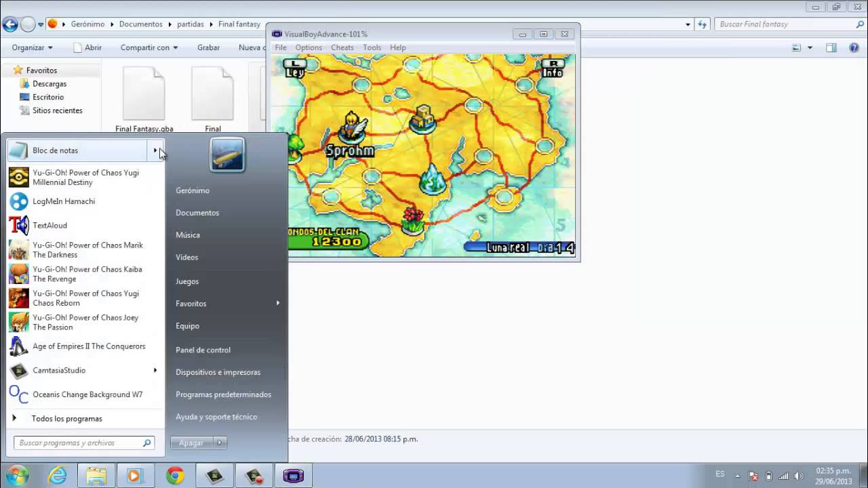Click Explorer Back navigation button

coord(9,24)
